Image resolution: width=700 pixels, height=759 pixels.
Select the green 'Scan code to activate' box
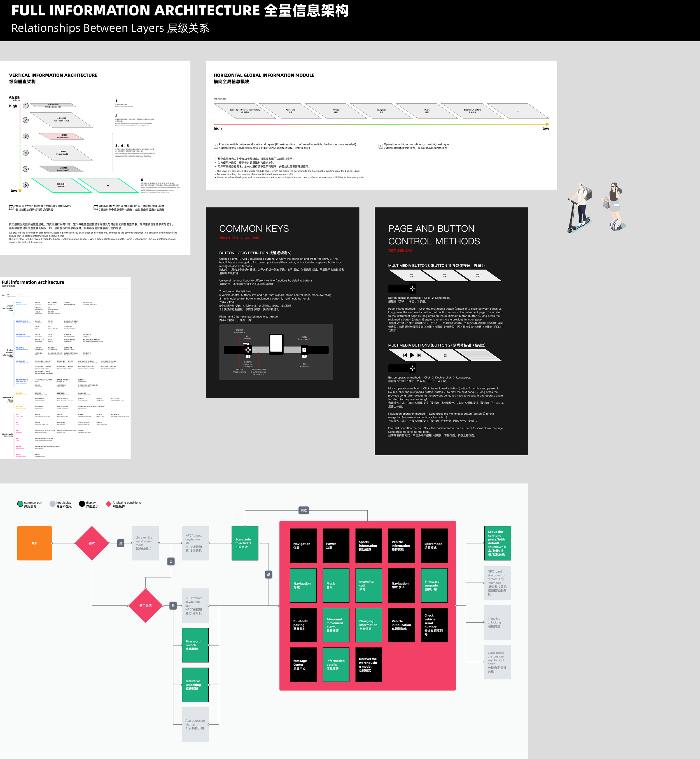pyautogui.click(x=245, y=543)
